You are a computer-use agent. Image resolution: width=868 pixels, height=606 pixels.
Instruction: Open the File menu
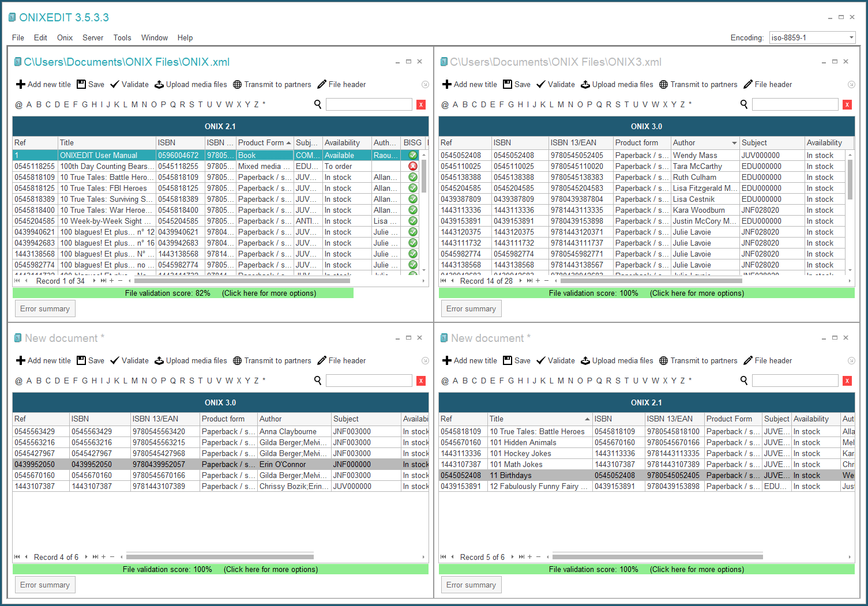(18, 37)
